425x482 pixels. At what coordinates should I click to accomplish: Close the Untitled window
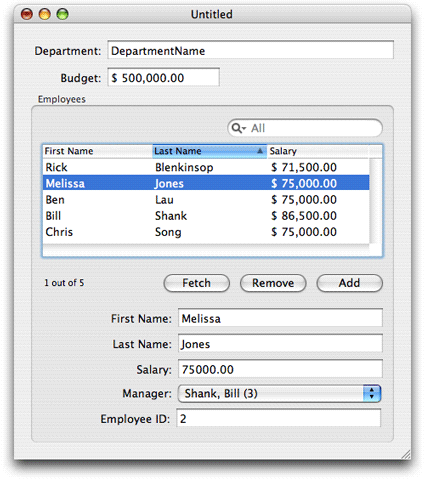click(27, 14)
